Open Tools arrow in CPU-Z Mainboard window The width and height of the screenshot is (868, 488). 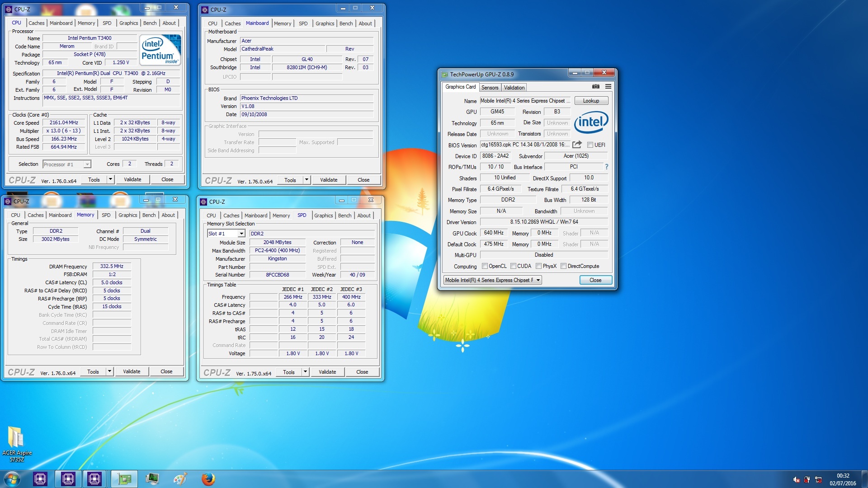pos(307,180)
